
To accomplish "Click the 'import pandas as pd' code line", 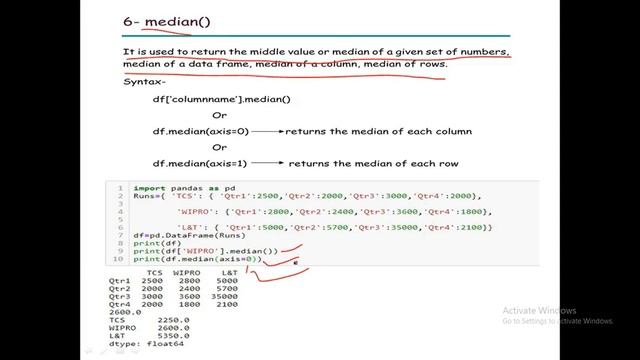I will click(184, 188).
